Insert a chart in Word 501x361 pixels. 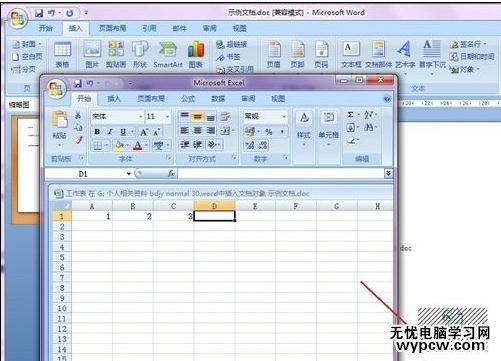196,55
